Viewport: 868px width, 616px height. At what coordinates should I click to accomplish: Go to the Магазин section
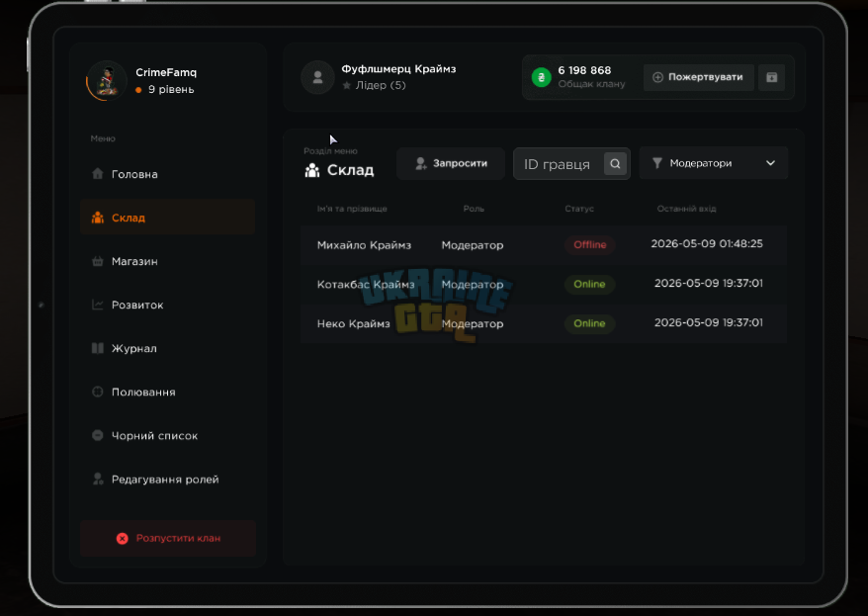[x=167, y=261]
